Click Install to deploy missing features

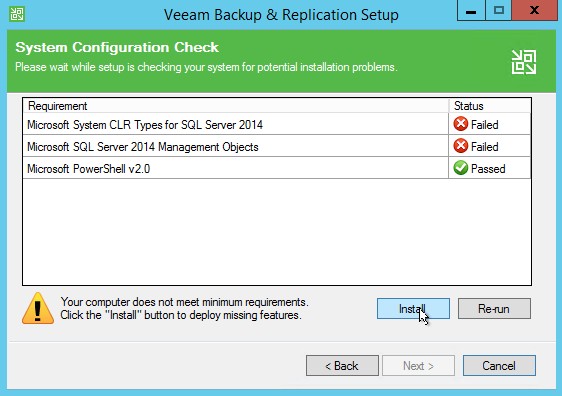413,309
